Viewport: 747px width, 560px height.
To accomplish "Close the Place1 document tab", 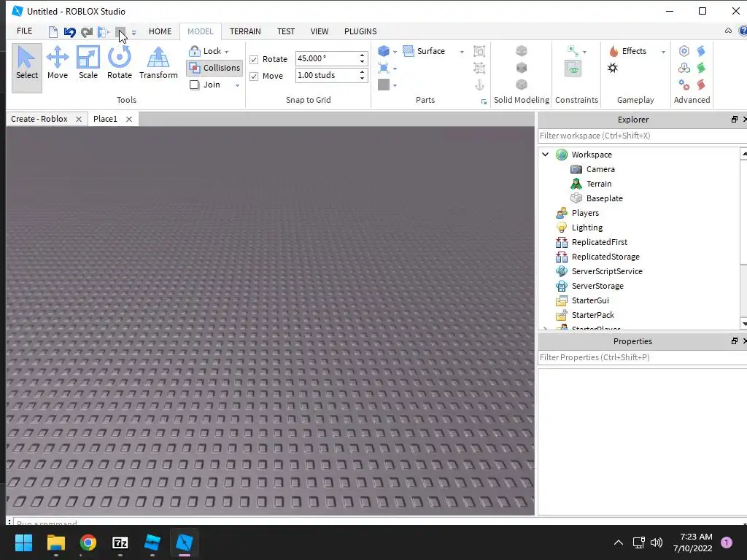I will 128,119.
